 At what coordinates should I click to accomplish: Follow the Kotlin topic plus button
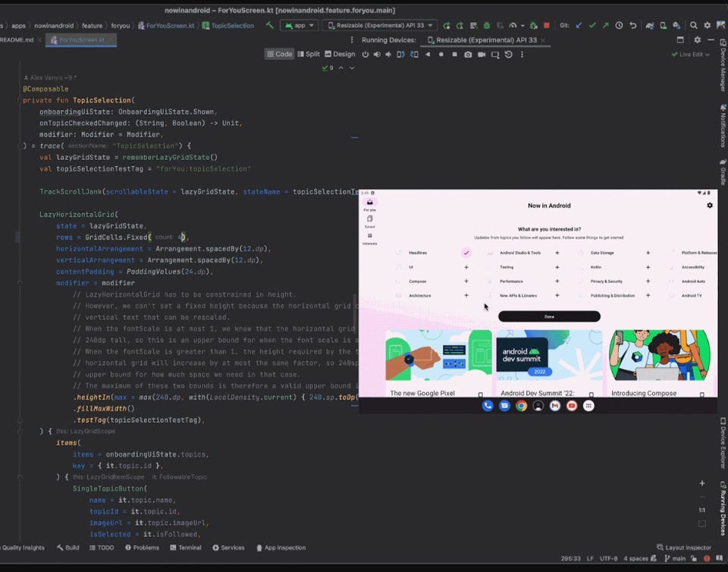click(x=648, y=267)
